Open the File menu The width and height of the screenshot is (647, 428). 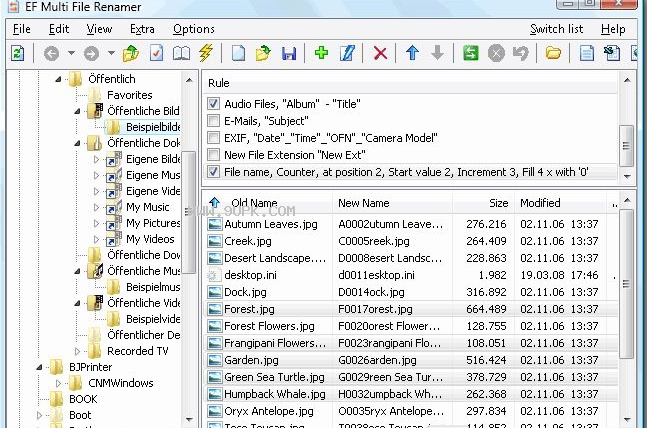[x=21, y=29]
